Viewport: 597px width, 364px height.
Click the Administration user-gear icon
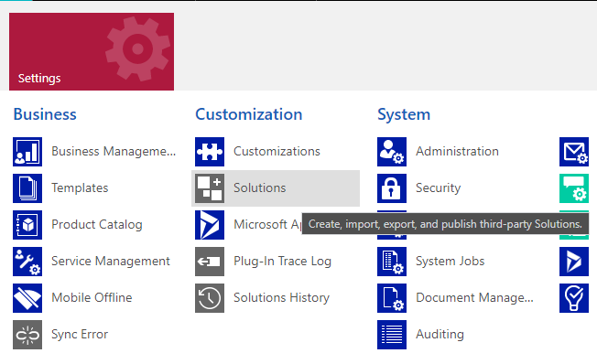[x=392, y=152]
